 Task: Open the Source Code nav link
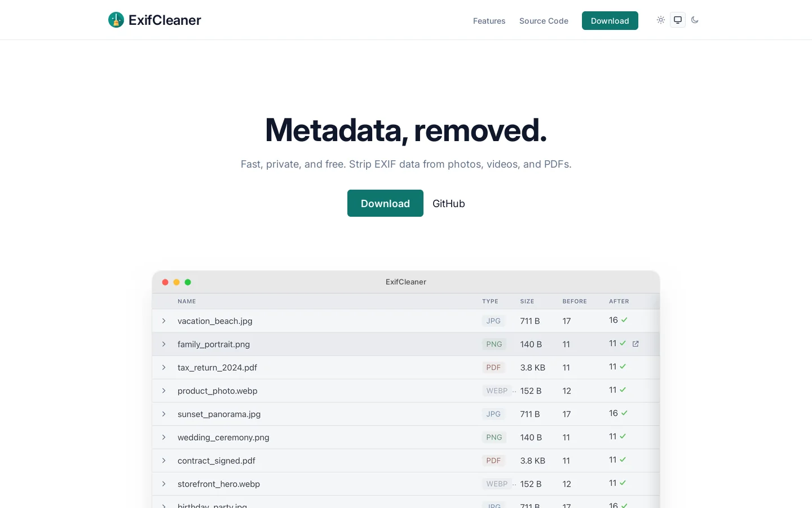coord(544,21)
